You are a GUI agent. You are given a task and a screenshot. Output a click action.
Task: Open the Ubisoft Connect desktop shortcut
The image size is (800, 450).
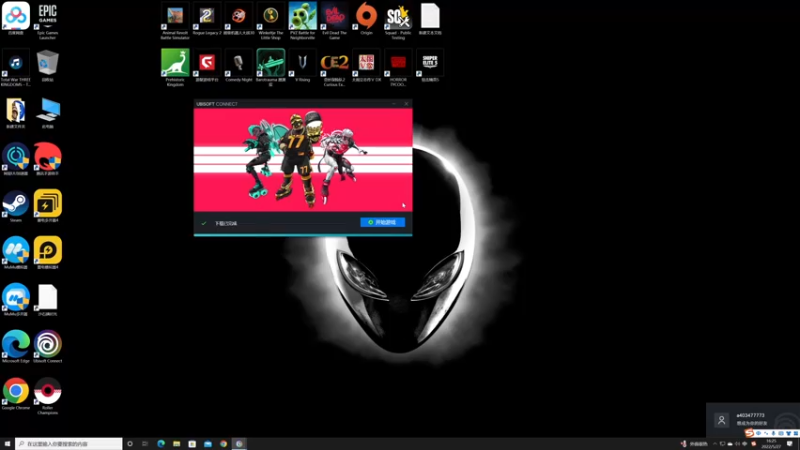pos(47,346)
